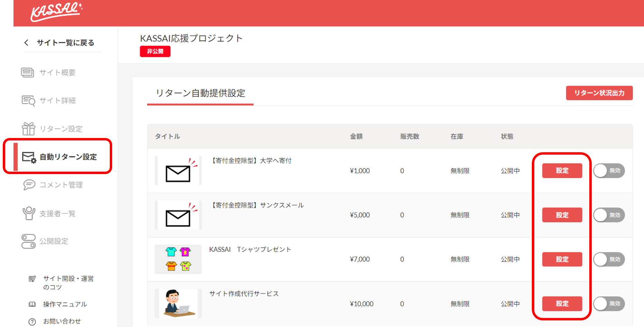The image size is (644, 327).
Task: Flip 無効 switch for サイト作成代行サービス
Action: (609, 304)
